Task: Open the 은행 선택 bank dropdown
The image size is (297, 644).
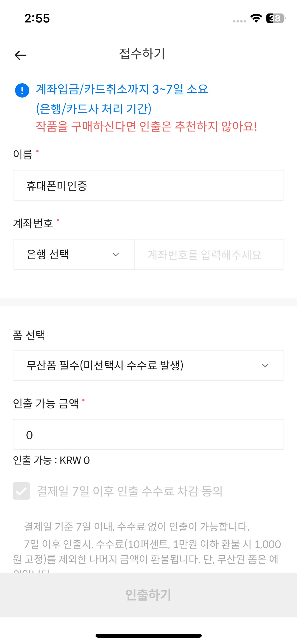Action: (x=74, y=254)
